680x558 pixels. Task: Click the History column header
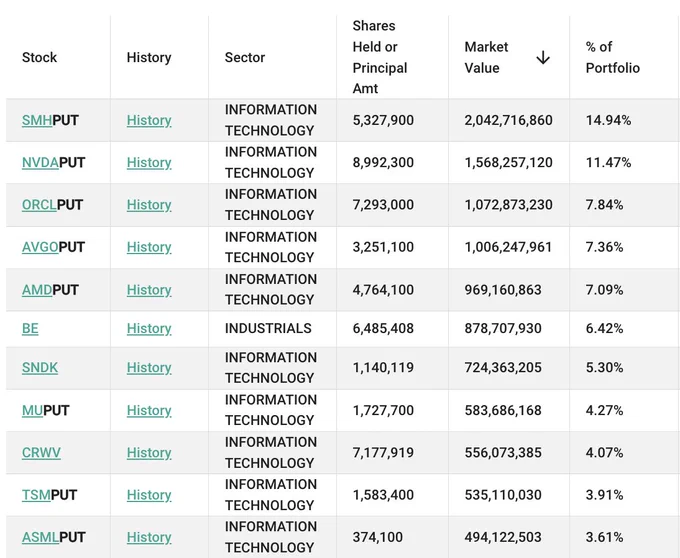pos(149,57)
